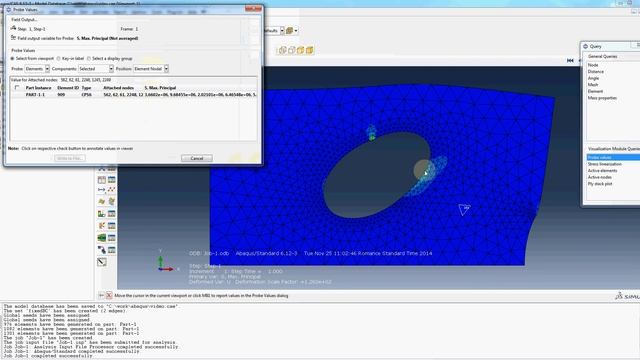Click the options icon beside the orange axes icon
640x360 pixels.
click(x=111, y=225)
